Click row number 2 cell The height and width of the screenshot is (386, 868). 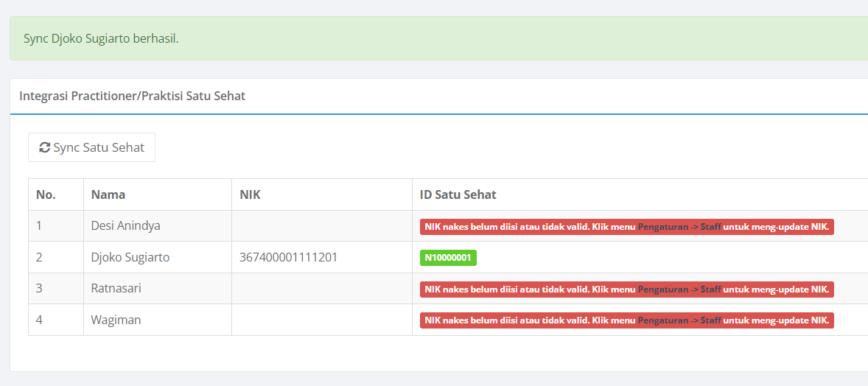56,257
